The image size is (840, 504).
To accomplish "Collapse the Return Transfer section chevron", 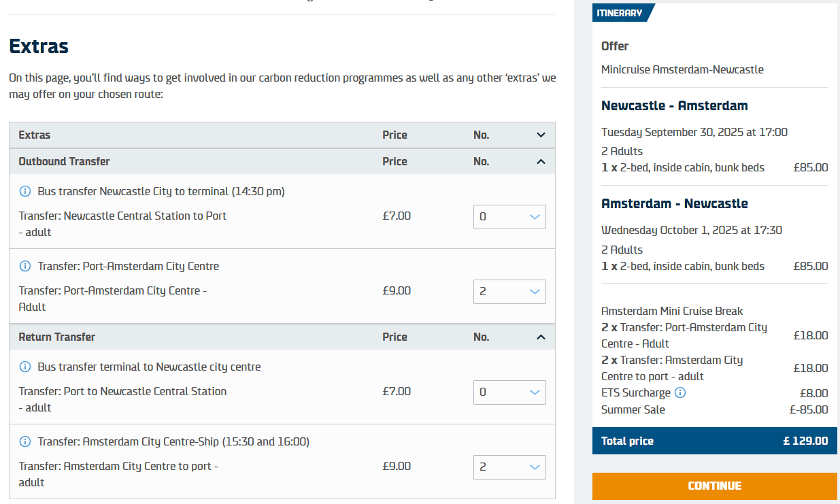I will (x=541, y=337).
